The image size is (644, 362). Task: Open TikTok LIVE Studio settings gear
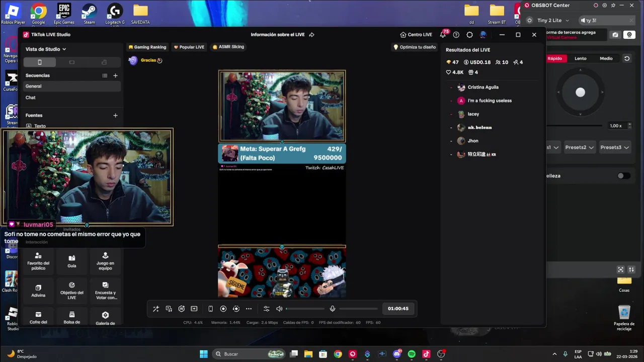point(469,35)
